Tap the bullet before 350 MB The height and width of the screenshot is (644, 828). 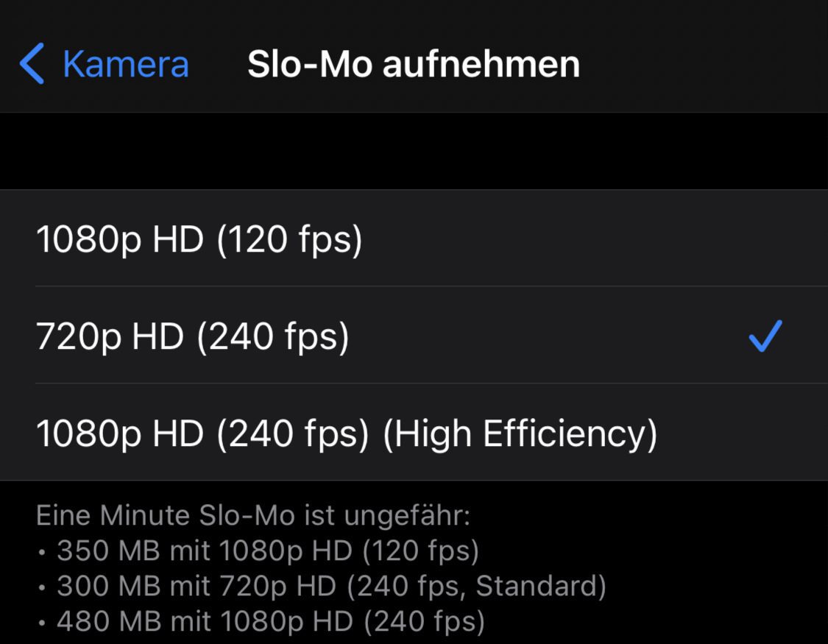click(x=43, y=551)
